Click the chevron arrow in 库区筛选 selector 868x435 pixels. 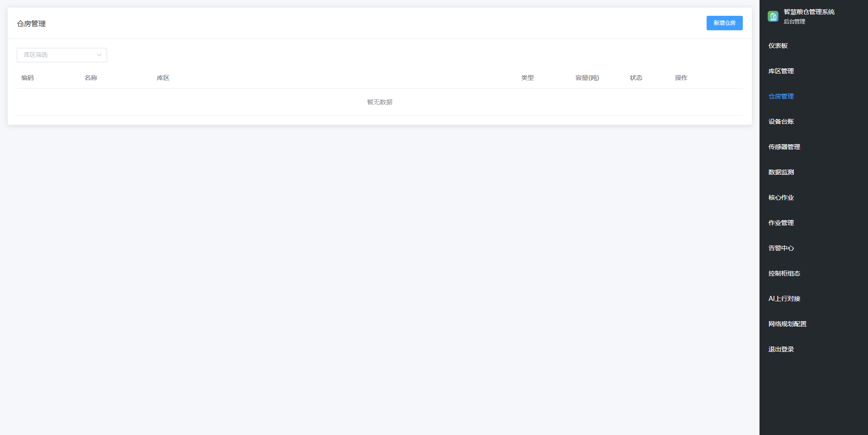[99, 55]
